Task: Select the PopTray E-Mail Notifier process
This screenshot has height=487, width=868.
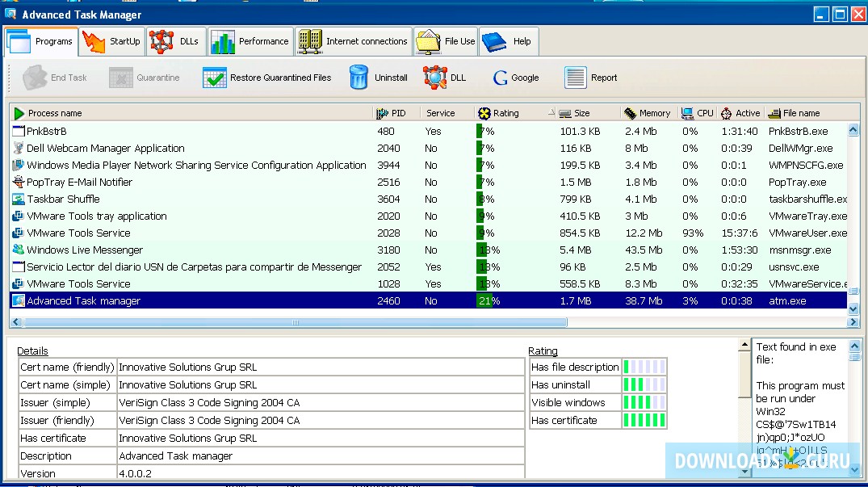Action: [x=429, y=182]
